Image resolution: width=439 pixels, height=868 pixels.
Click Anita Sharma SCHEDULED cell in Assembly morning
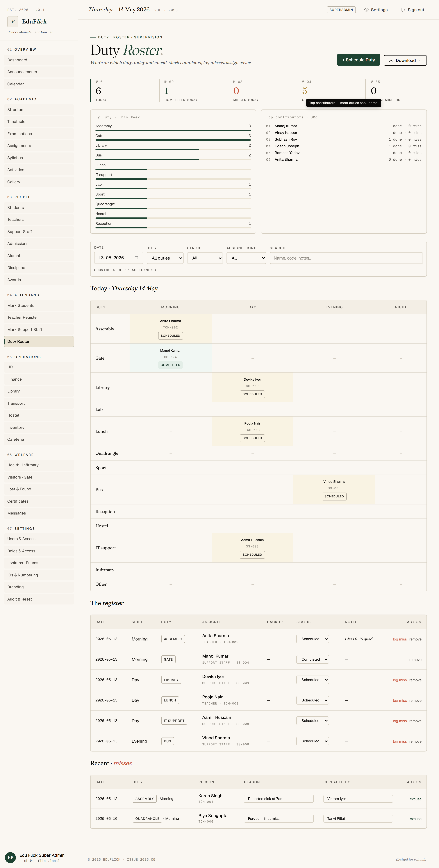pyautogui.click(x=170, y=329)
